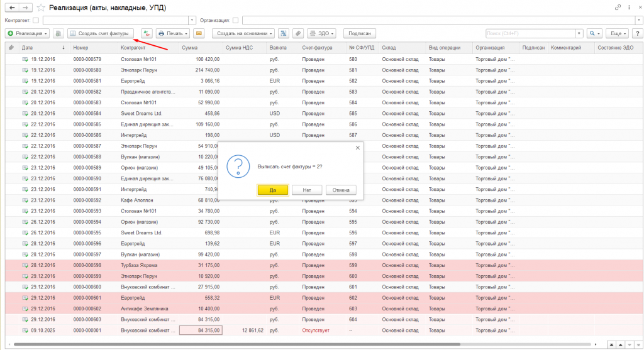Click the copy link icon at top right
Image resolution: width=644 pixels, height=350 pixels.
tap(618, 8)
